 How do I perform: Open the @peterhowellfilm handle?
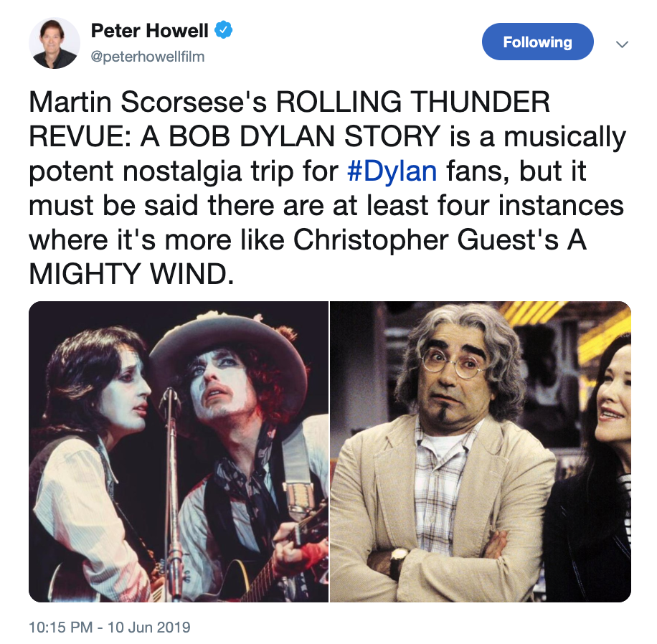[148, 56]
